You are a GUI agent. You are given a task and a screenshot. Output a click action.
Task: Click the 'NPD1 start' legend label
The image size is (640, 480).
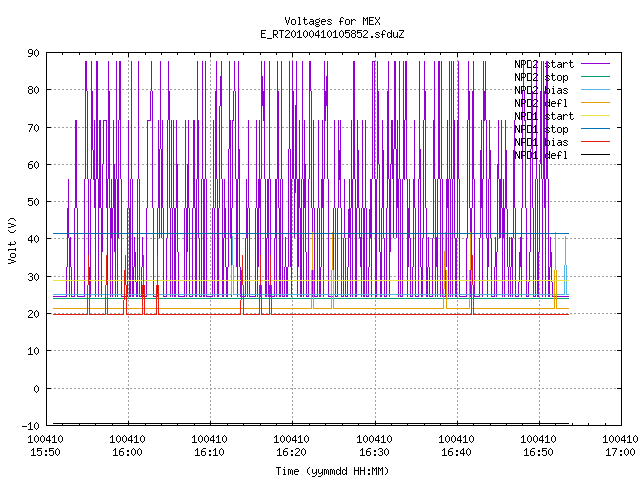point(544,116)
